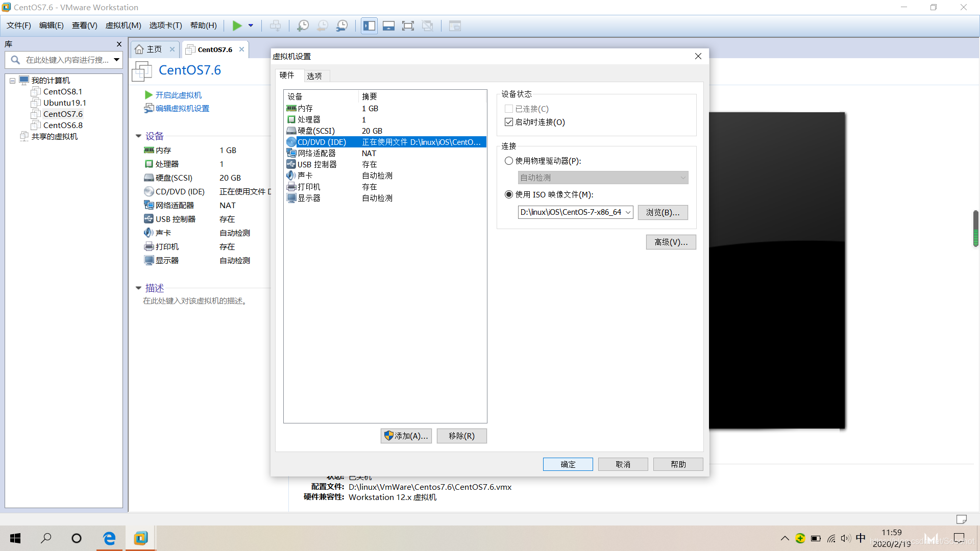Click the 取消 button

pyautogui.click(x=623, y=465)
